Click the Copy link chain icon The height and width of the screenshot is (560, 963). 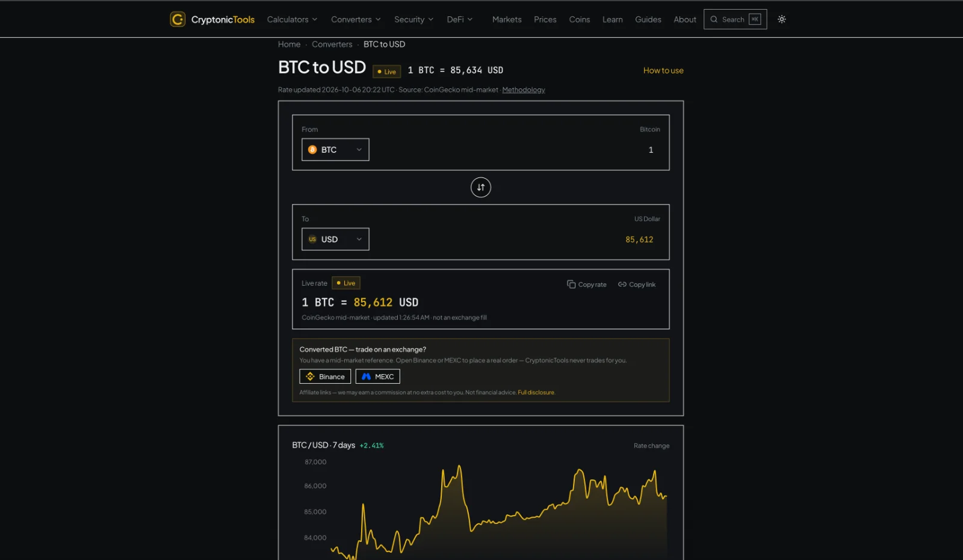tap(622, 285)
